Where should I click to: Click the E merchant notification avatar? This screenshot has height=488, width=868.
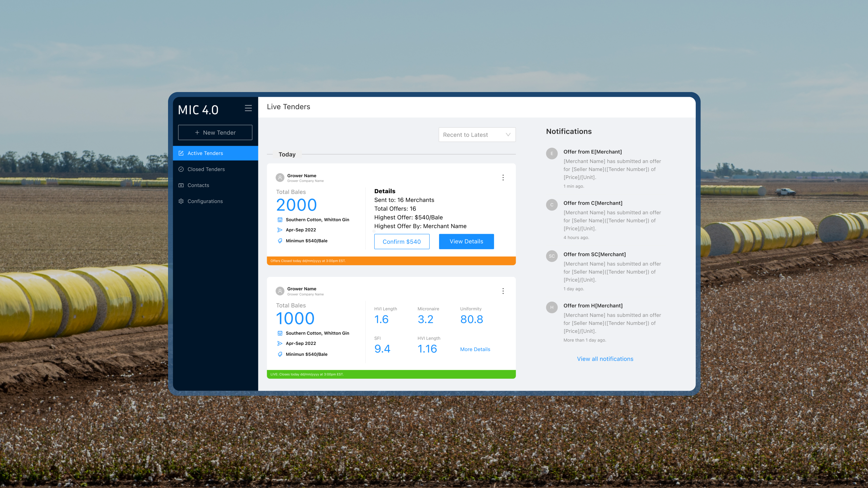pos(551,154)
